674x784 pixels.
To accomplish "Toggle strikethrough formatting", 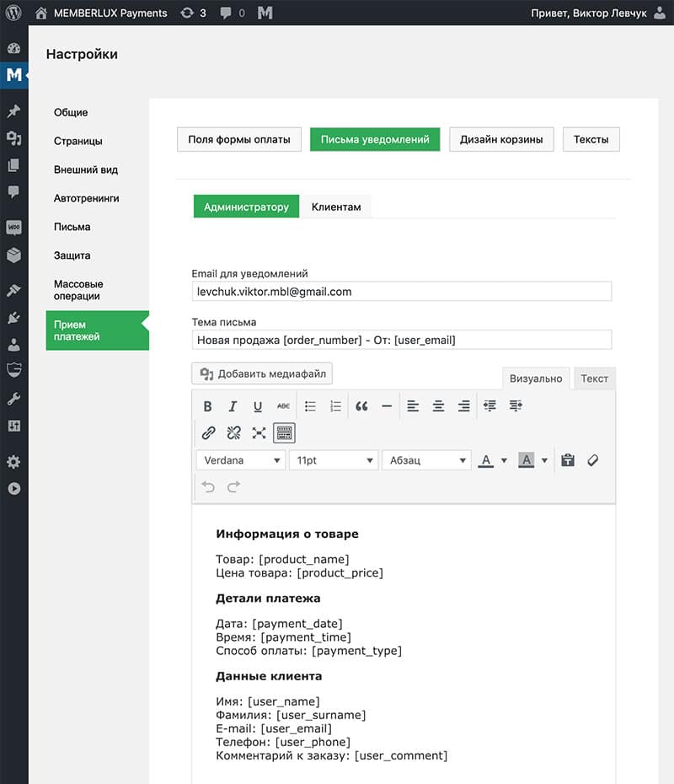I will 283,406.
